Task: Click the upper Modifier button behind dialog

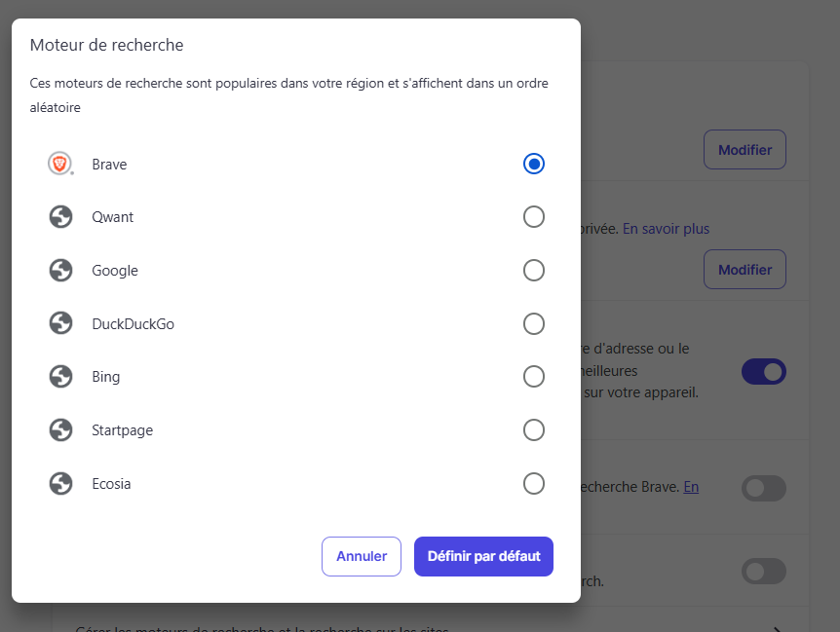Action: pyautogui.click(x=745, y=150)
